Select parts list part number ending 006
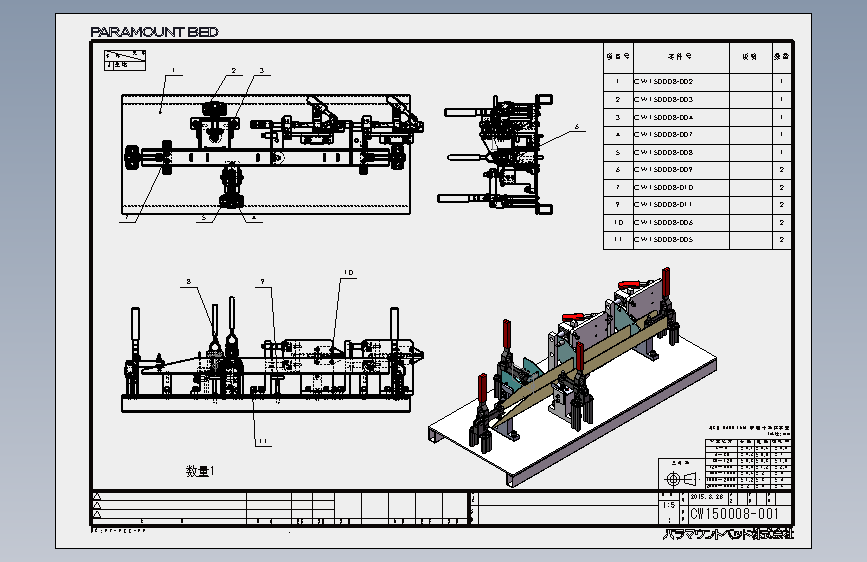 tap(664, 222)
